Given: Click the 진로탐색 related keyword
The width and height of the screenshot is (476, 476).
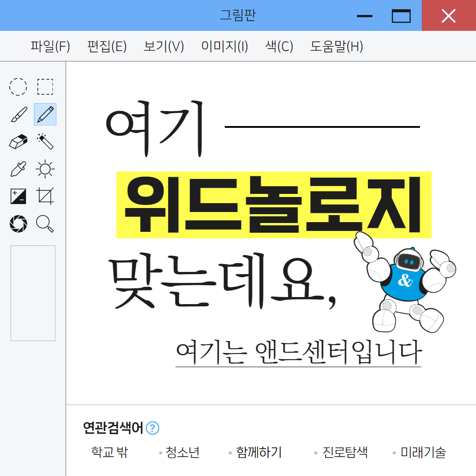Looking at the screenshot, I should 345,452.
